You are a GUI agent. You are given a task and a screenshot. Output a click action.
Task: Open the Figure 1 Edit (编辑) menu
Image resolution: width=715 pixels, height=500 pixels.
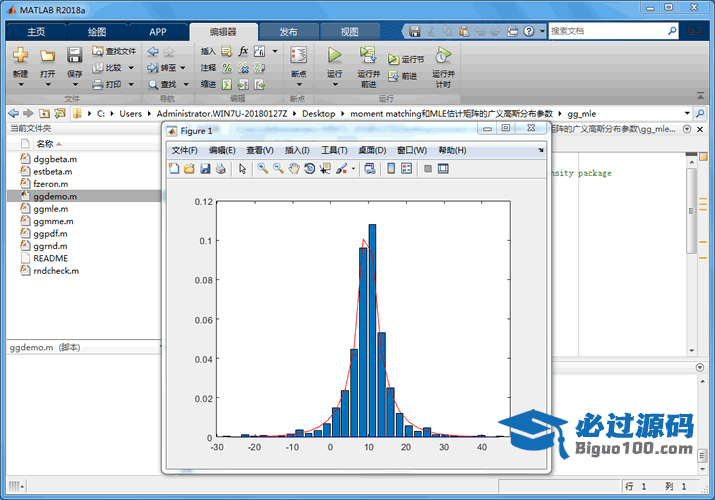pyautogui.click(x=222, y=150)
